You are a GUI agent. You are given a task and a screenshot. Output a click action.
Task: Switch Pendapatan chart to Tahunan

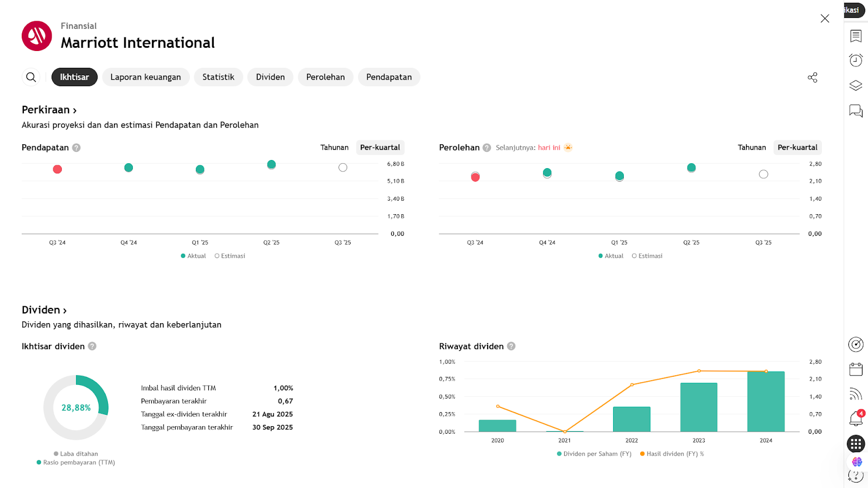pyautogui.click(x=334, y=147)
